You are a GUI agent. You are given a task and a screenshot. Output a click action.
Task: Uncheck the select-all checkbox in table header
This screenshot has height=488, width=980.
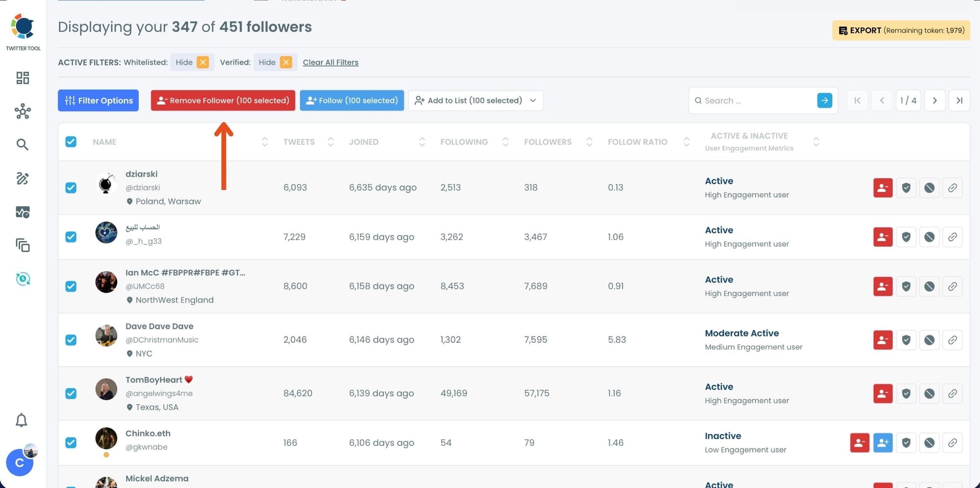[x=71, y=141]
